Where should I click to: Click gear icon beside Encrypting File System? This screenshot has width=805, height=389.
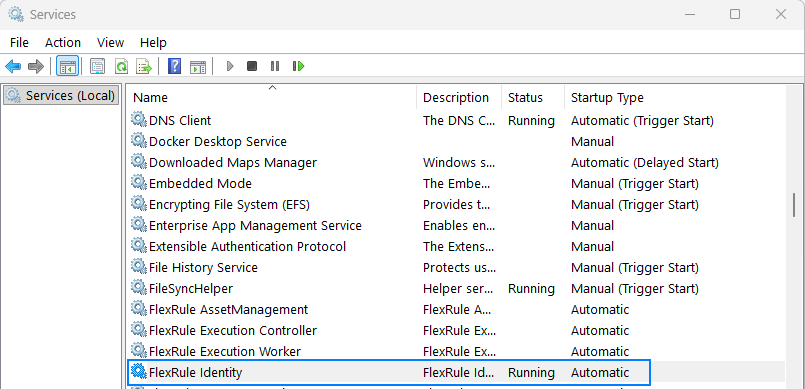tap(139, 204)
